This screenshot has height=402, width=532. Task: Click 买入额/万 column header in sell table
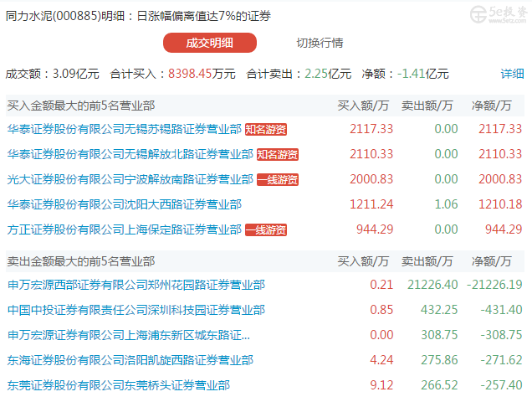363,261
